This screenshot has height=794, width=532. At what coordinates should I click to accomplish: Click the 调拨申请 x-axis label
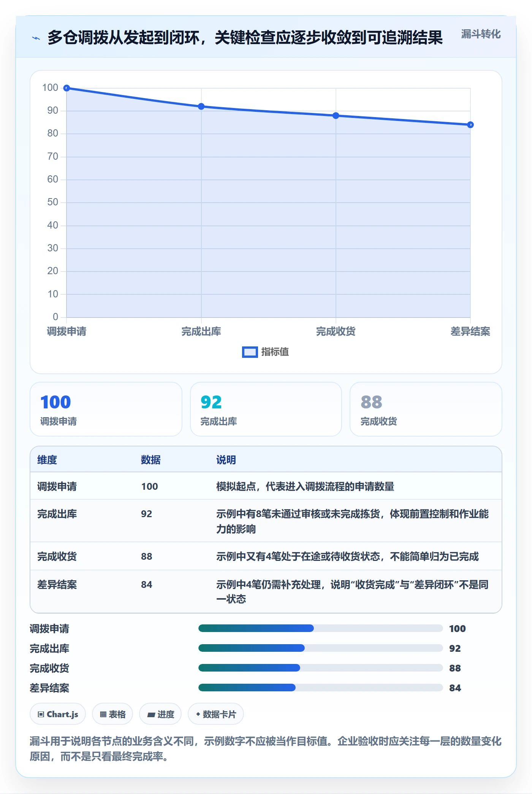tap(66, 332)
